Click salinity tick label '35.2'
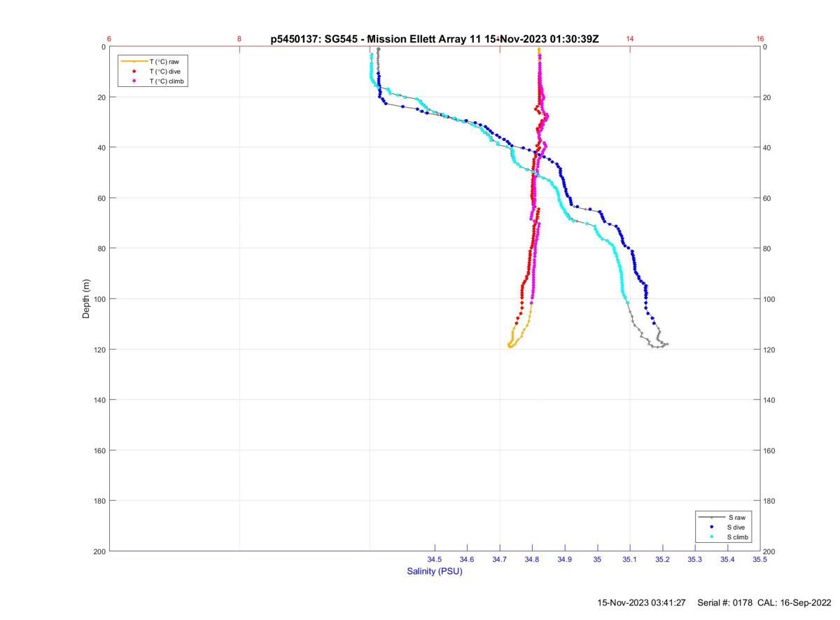Viewport: 840px width, 620px height. coord(662,559)
